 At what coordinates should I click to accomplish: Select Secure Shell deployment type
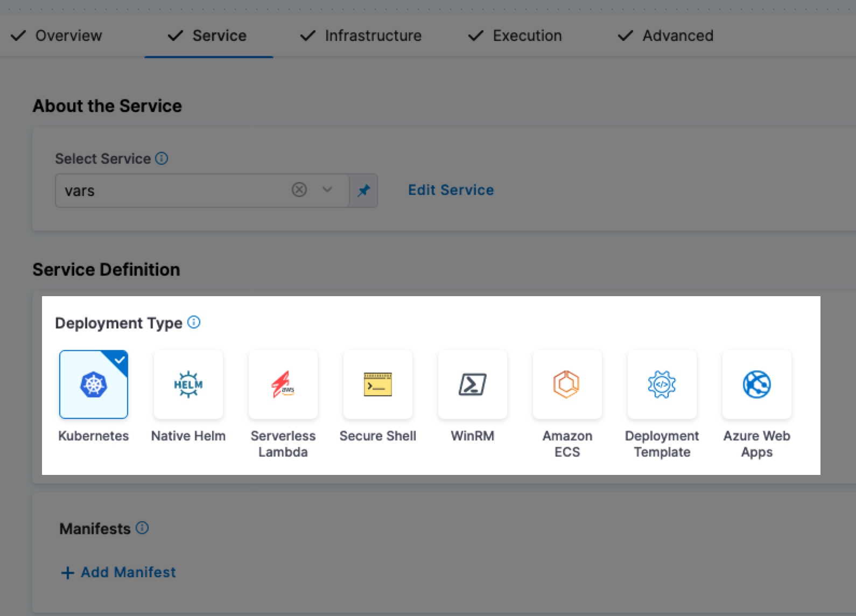point(378,384)
